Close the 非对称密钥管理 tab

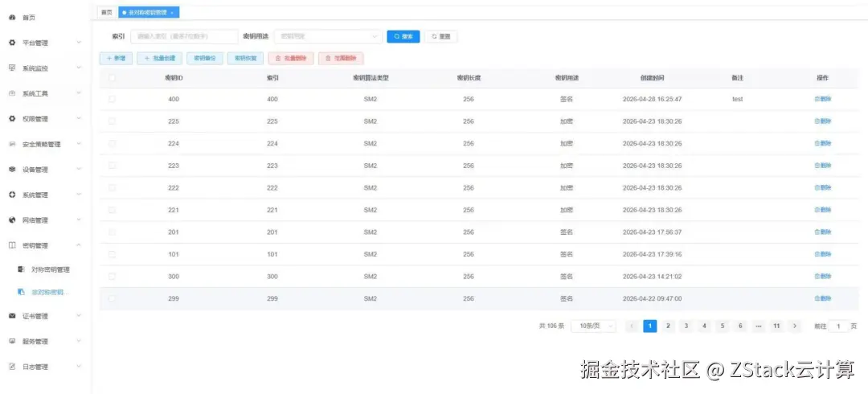(172, 12)
